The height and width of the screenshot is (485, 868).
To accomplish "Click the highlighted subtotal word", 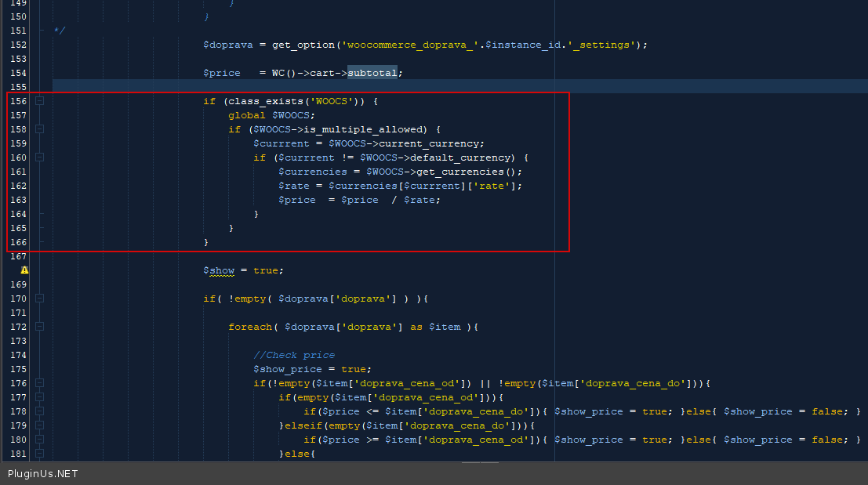I will point(372,73).
